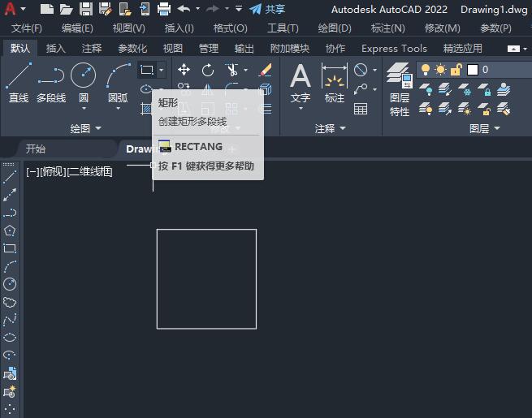Select Spline tool in left toolbar

coord(10,320)
